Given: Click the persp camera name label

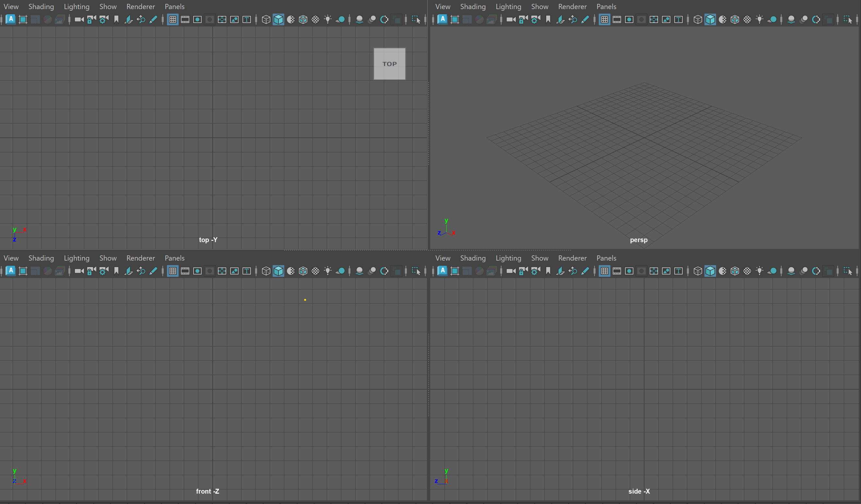Looking at the screenshot, I should pos(638,240).
